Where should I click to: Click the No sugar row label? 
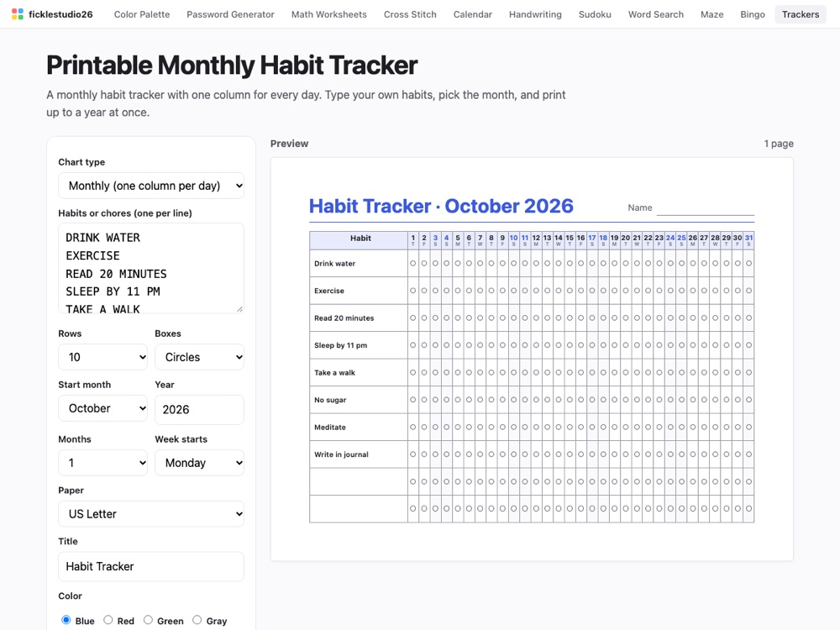pos(330,400)
